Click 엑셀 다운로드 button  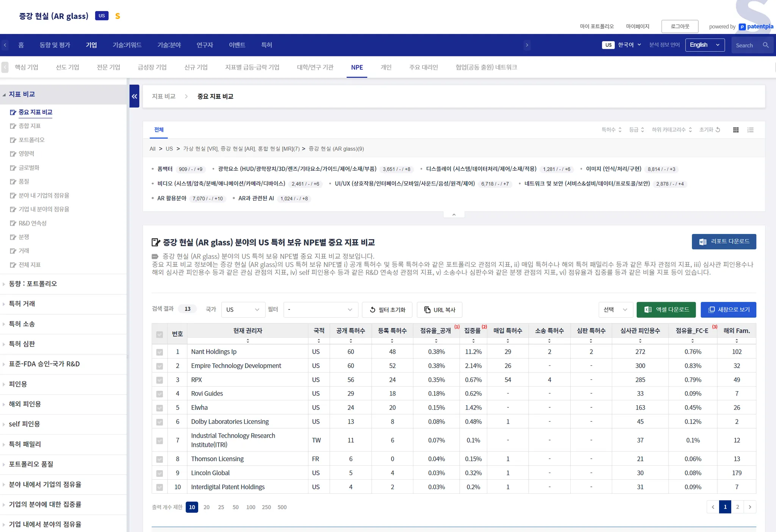tap(666, 310)
